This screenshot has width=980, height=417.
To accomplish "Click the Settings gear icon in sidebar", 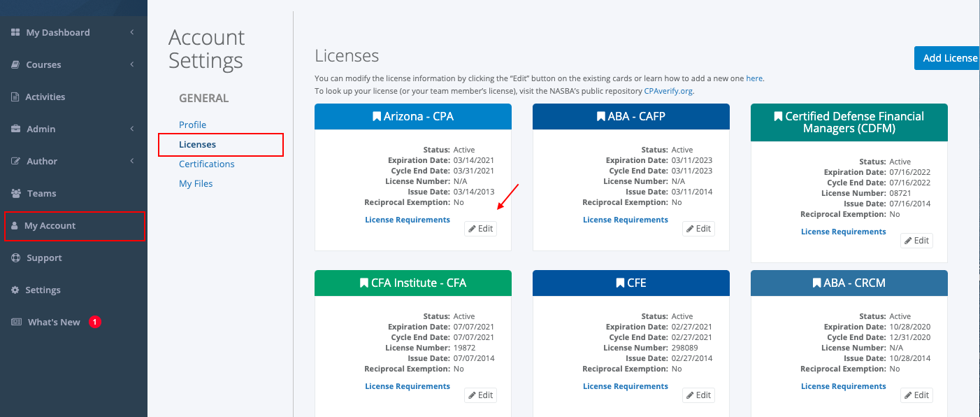I will (15, 290).
